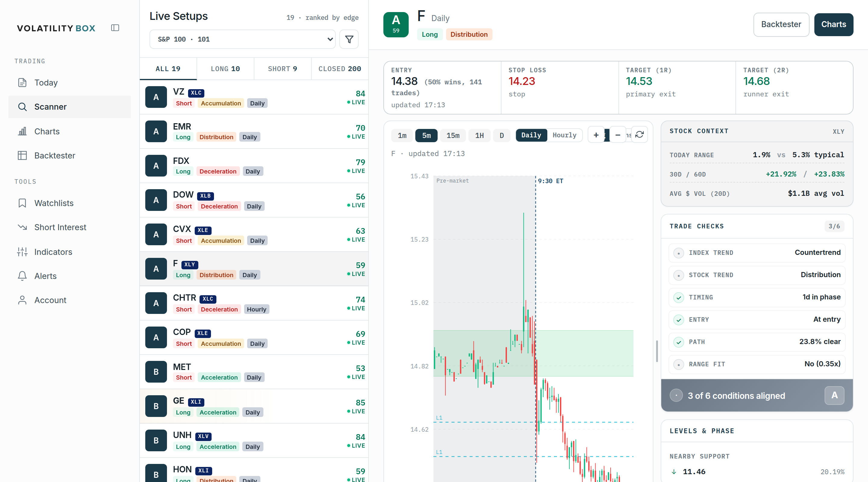The height and width of the screenshot is (482, 868).
Task: Select 1H timeframe
Action: (479, 135)
